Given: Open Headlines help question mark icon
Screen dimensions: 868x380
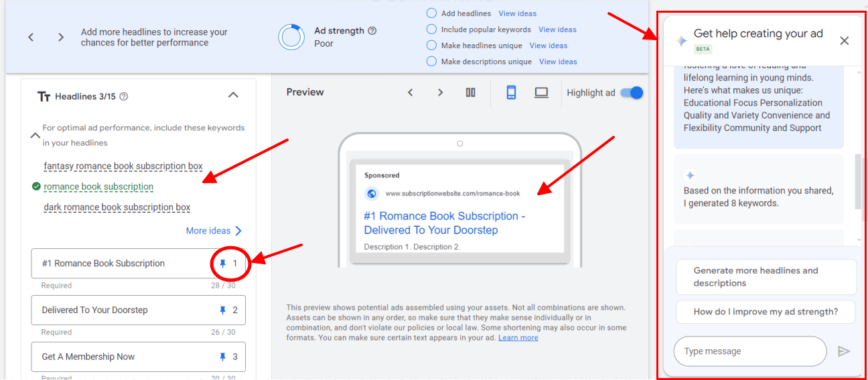Looking at the screenshot, I should (123, 96).
